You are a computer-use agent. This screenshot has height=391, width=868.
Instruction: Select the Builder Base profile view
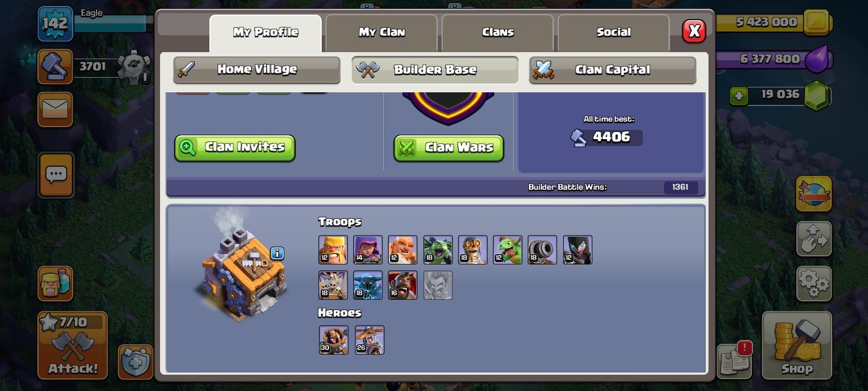435,70
